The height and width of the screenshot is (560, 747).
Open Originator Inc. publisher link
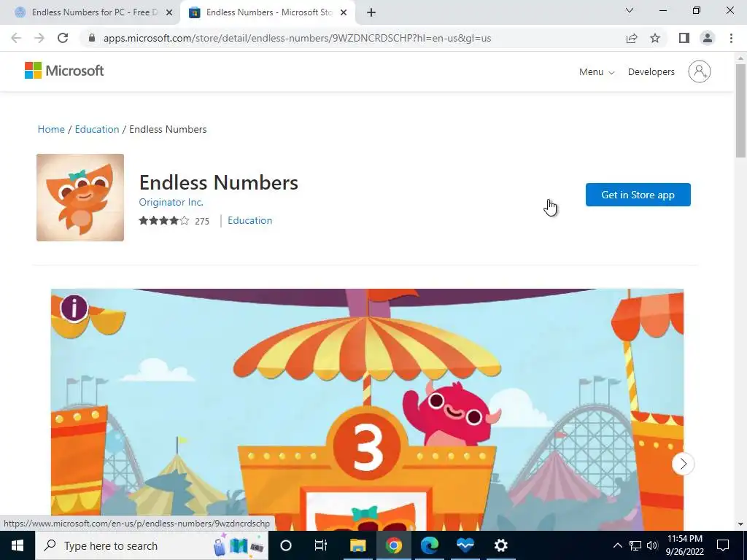coord(171,202)
